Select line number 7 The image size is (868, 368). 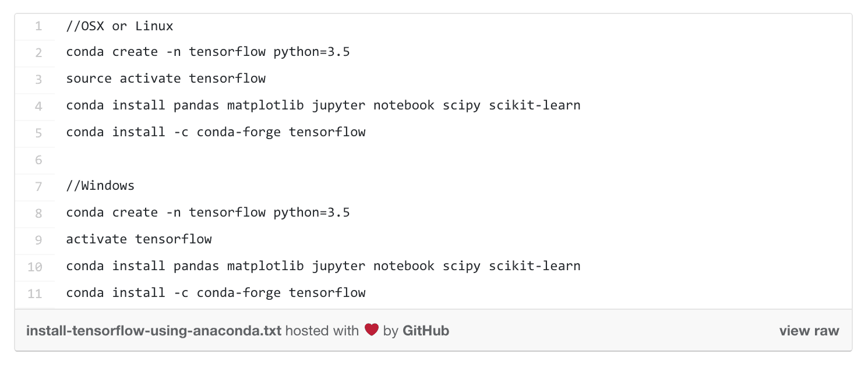tap(38, 186)
